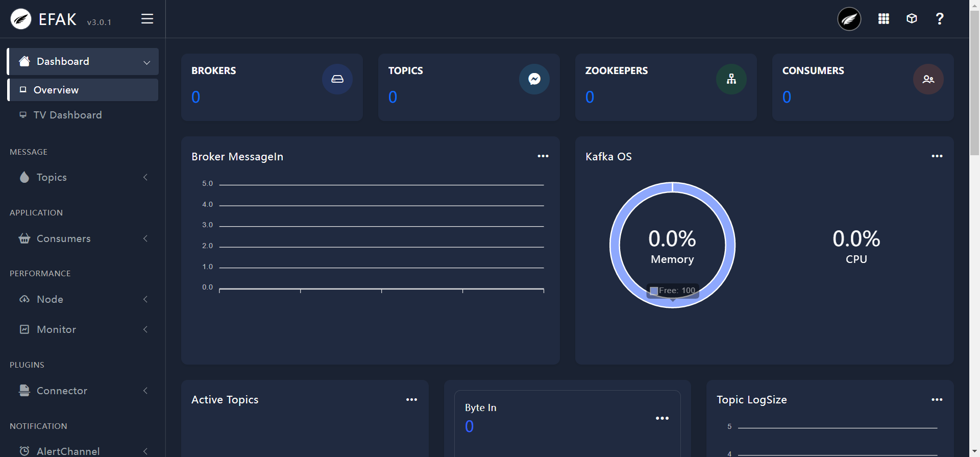Open the user avatar menu
The width and height of the screenshot is (980, 457).
point(849,19)
